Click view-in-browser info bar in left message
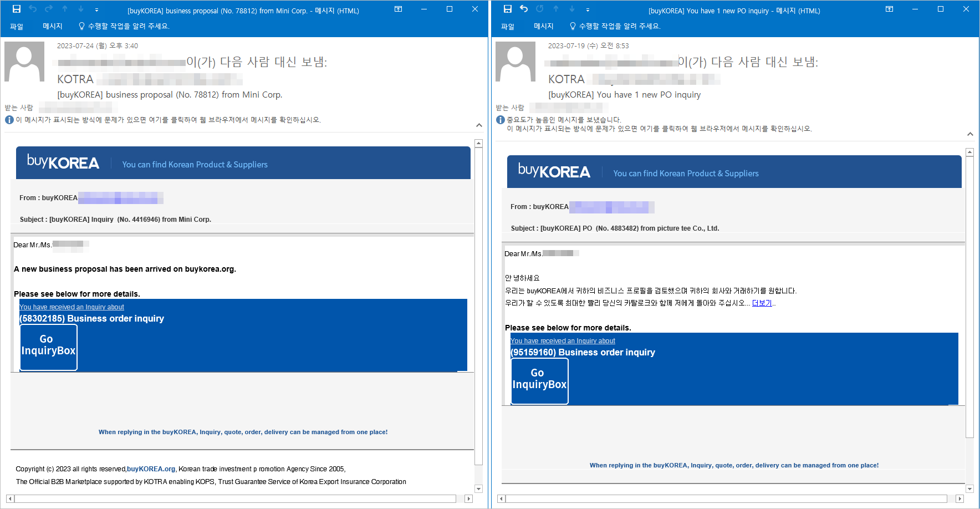 (168, 120)
